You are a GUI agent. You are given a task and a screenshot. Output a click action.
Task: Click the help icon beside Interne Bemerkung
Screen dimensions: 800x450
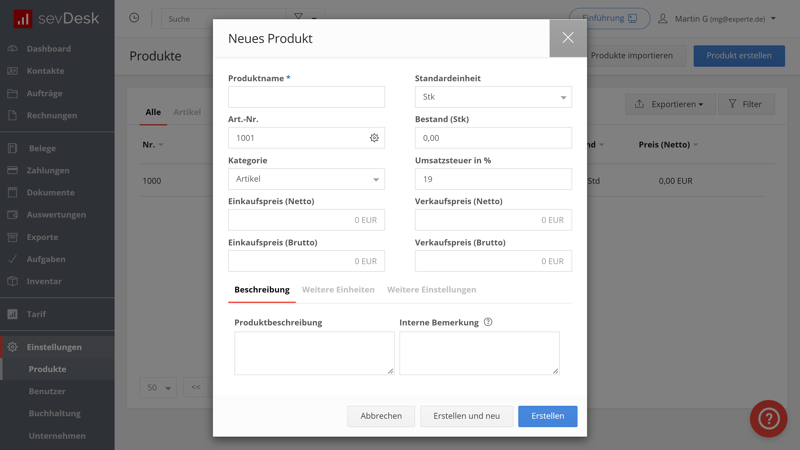pyautogui.click(x=488, y=322)
